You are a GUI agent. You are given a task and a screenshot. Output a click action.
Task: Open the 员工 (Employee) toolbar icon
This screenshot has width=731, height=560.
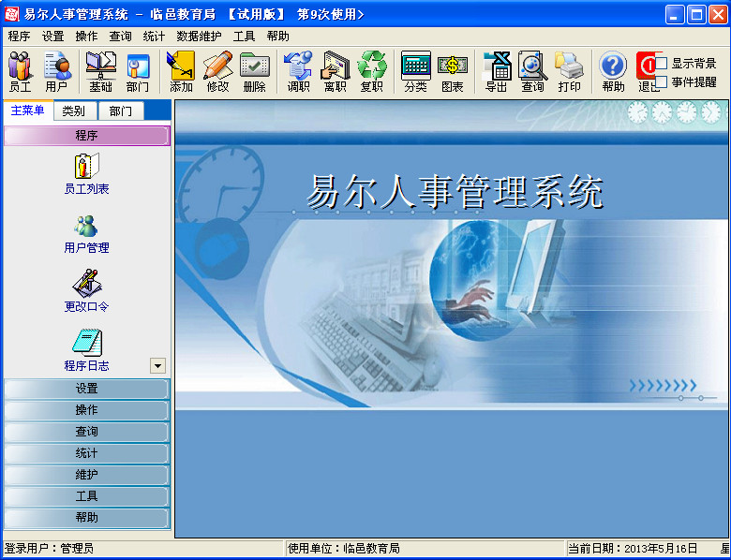pyautogui.click(x=20, y=72)
